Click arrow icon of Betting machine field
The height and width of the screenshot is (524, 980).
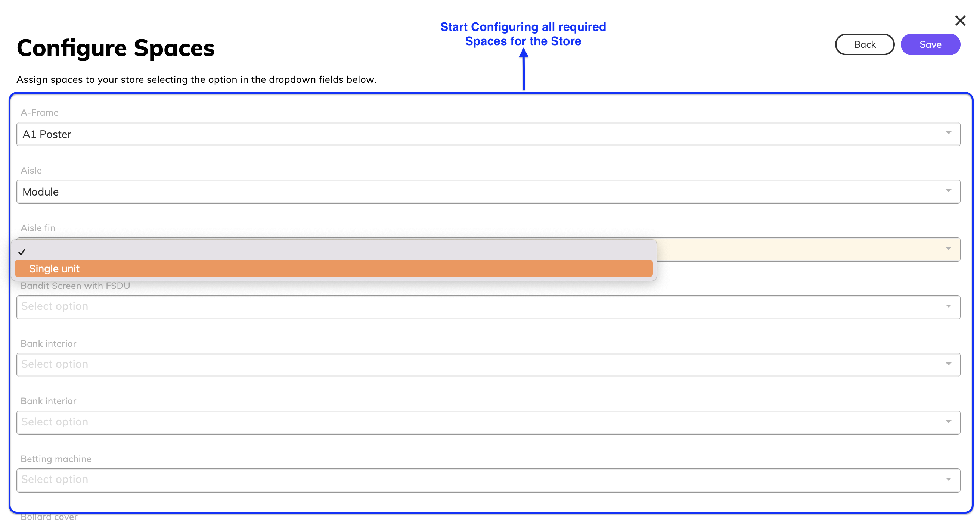point(948,480)
